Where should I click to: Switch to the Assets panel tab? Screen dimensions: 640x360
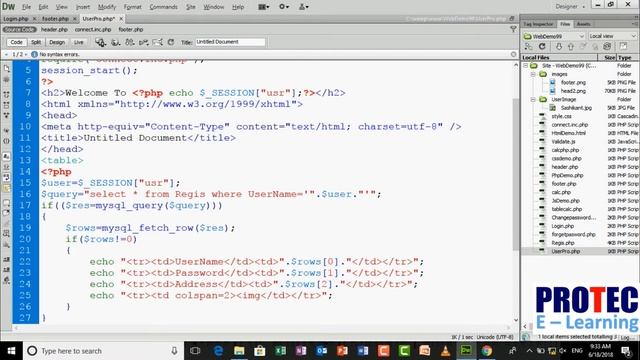tap(583, 24)
